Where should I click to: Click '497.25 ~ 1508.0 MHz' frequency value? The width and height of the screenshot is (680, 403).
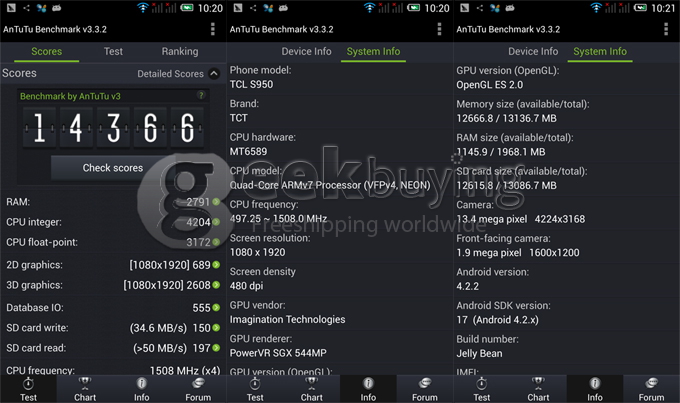pyautogui.click(x=278, y=219)
